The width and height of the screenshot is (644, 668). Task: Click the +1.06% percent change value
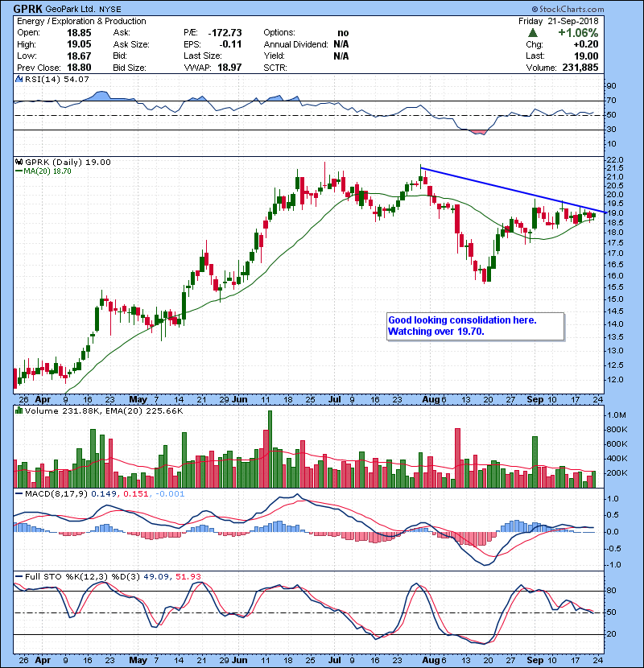(573, 33)
